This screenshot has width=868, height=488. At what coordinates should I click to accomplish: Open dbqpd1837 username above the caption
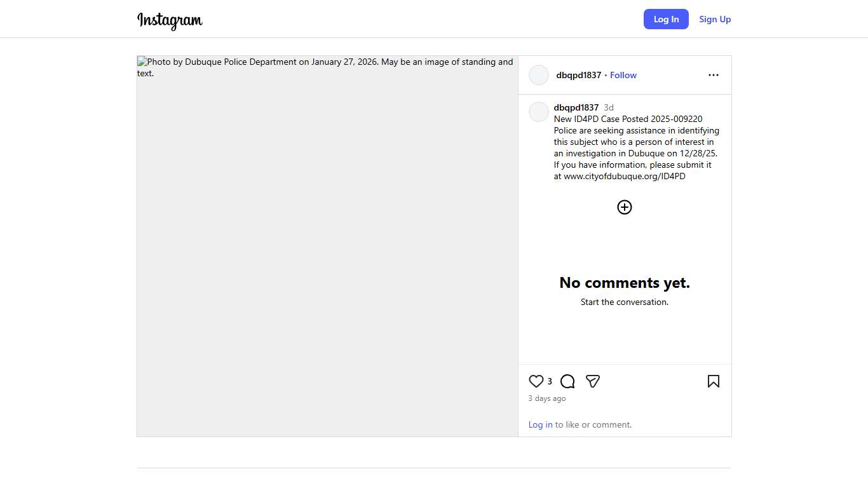tap(576, 107)
